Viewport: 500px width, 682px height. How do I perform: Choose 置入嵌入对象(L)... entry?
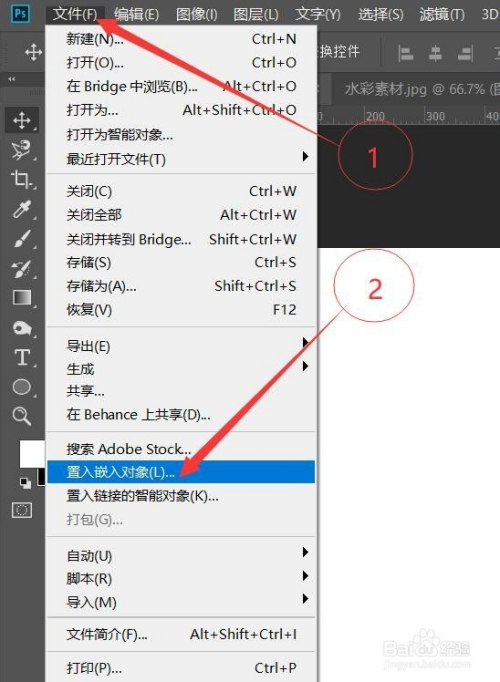pos(181,472)
